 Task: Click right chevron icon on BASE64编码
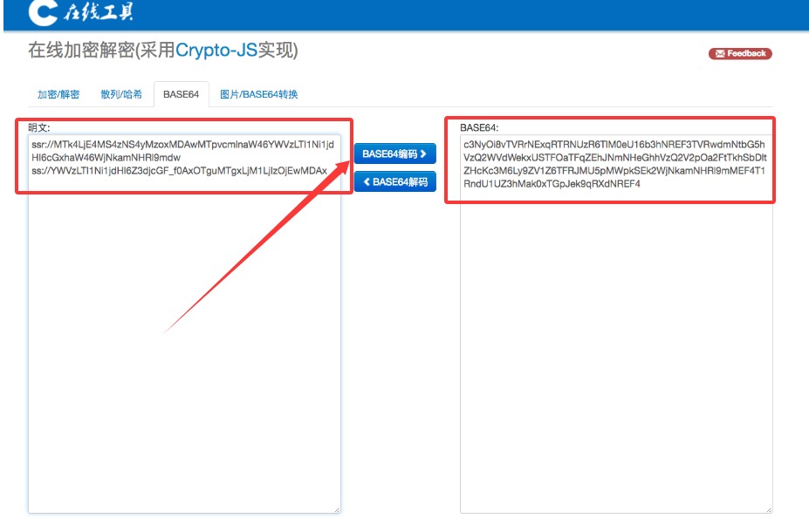424,154
